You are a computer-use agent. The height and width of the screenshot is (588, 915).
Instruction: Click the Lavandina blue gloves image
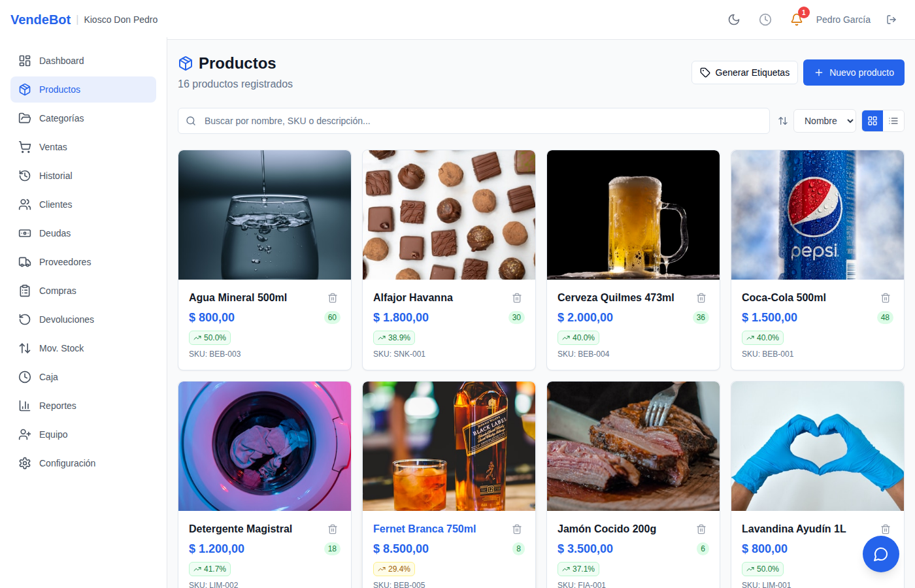click(818, 446)
